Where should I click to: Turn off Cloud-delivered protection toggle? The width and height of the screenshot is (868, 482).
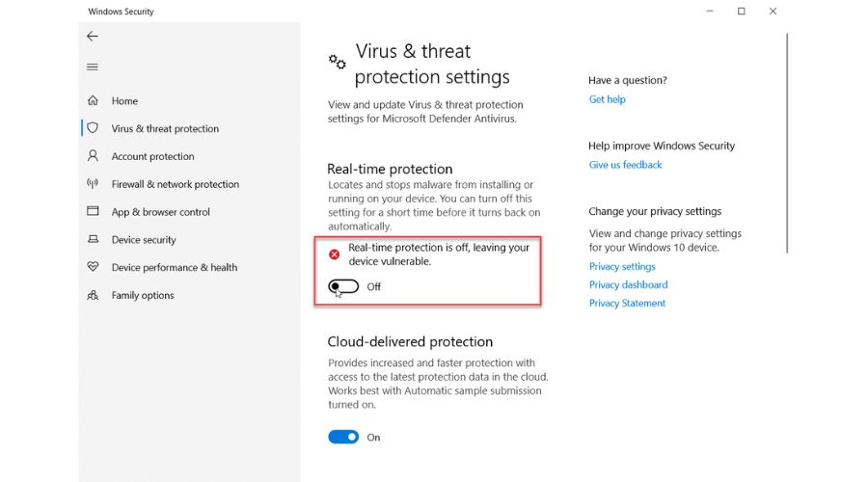coord(343,437)
